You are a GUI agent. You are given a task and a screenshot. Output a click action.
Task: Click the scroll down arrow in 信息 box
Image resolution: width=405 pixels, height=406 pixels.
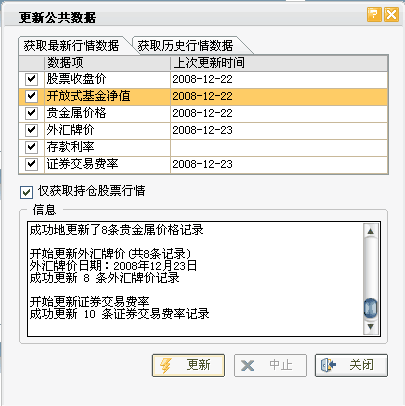tap(370, 326)
